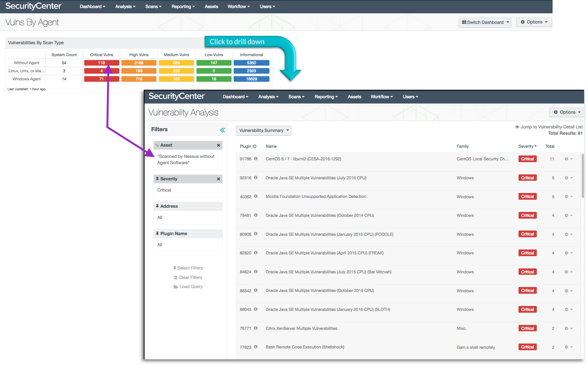
Task: Click the Family column header
Action: click(462, 146)
